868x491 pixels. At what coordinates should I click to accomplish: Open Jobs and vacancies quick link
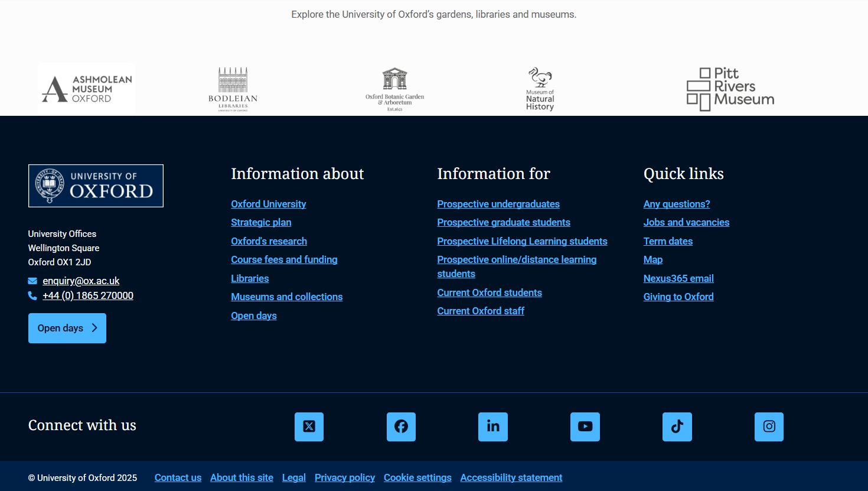click(686, 222)
